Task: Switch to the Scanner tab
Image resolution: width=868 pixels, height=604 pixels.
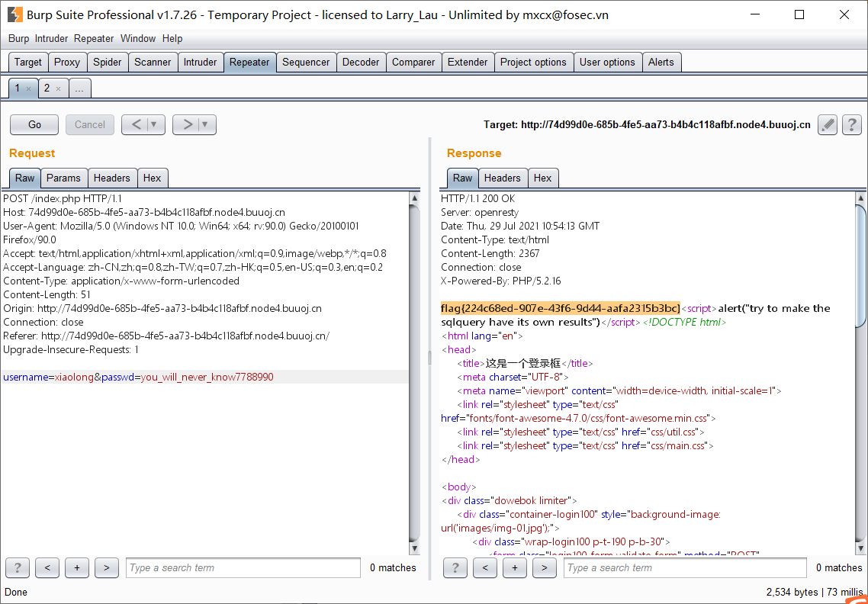Action: (153, 62)
